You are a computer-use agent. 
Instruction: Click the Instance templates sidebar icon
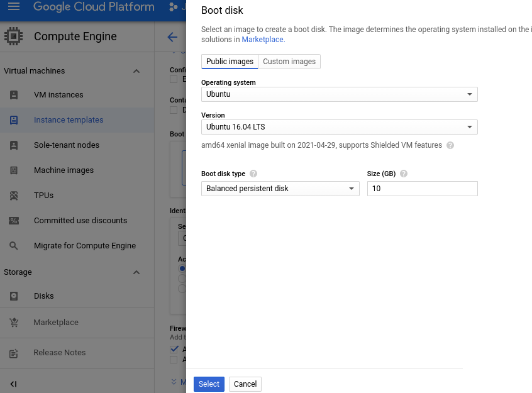[14, 120]
